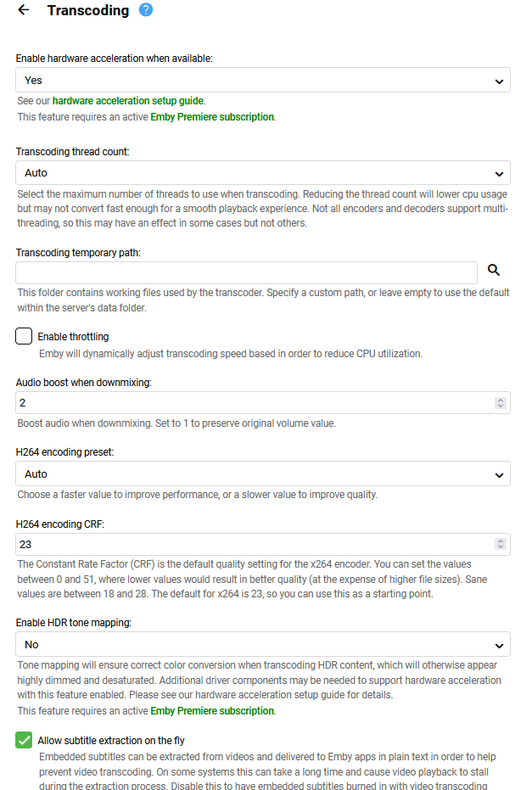Follow first Emby Premiere subscription link
This screenshot has width=532, height=790.
click(x=212, y=117)
